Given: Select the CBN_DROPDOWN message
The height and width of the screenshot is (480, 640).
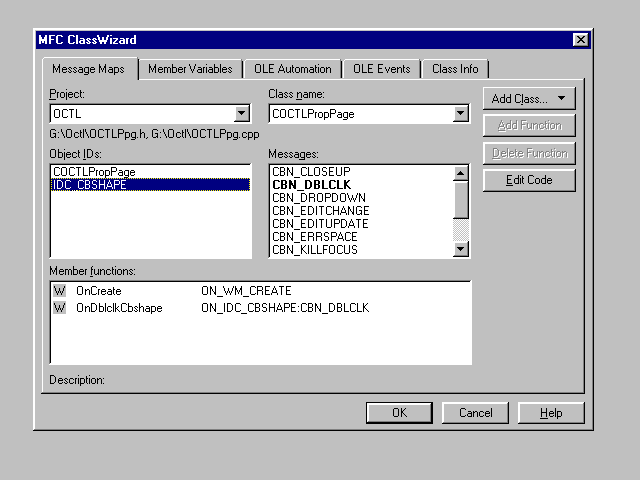Looking at the screenshot, I should coord(320,198).
